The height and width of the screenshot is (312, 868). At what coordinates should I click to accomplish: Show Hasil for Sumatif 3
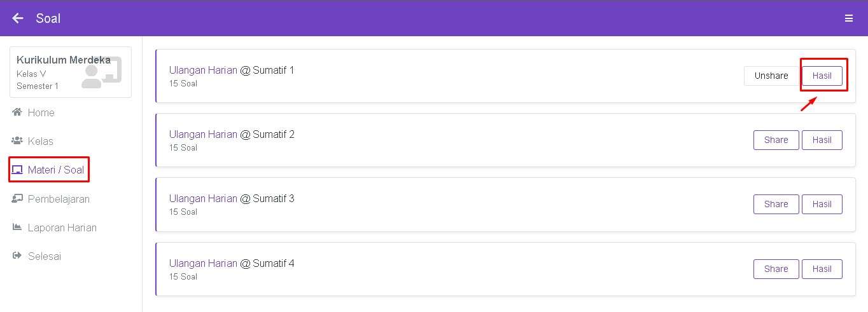point(822,204)
